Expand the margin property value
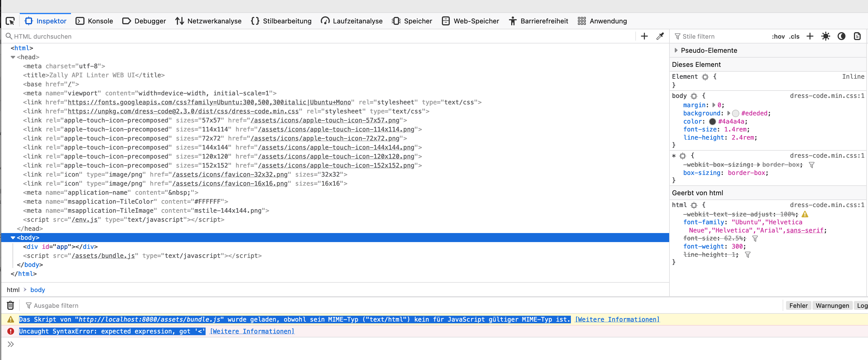Screen dimensions: 868x360 713,105
